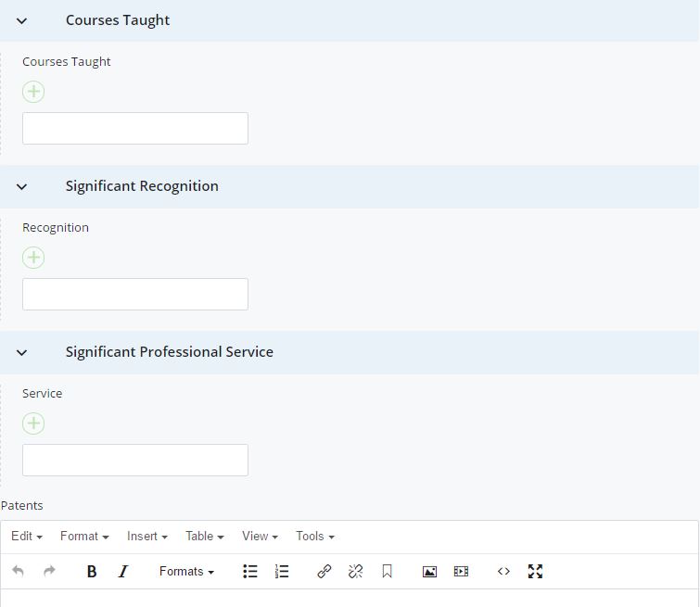
Task: Insert a numbered list
Action: pos(282,572)
